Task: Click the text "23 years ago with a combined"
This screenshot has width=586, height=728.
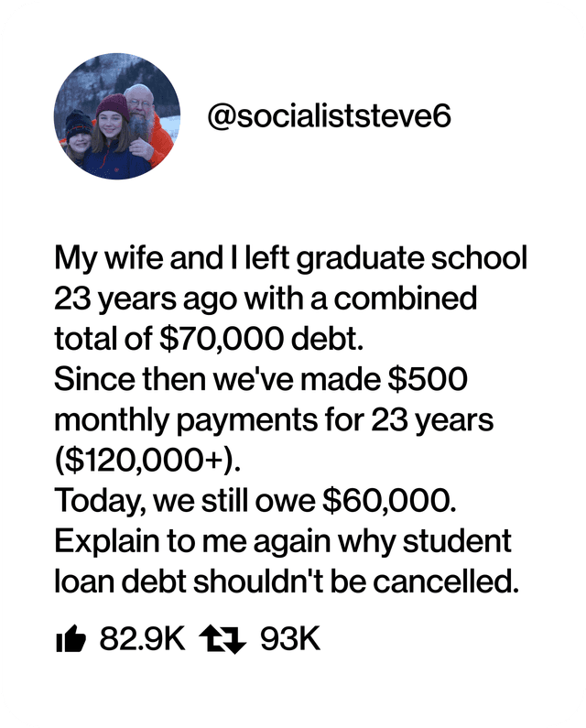Action: pyautogui.click(x=266, y=299)
